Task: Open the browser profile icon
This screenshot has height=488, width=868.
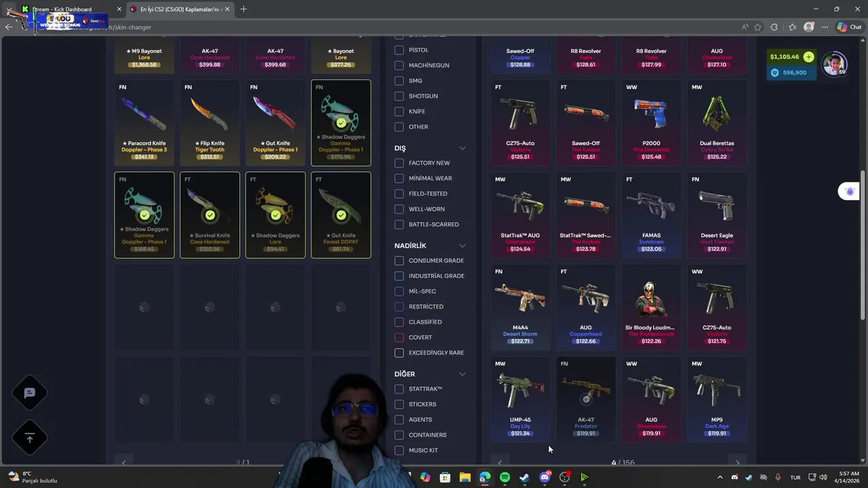Action: point(808,27)
